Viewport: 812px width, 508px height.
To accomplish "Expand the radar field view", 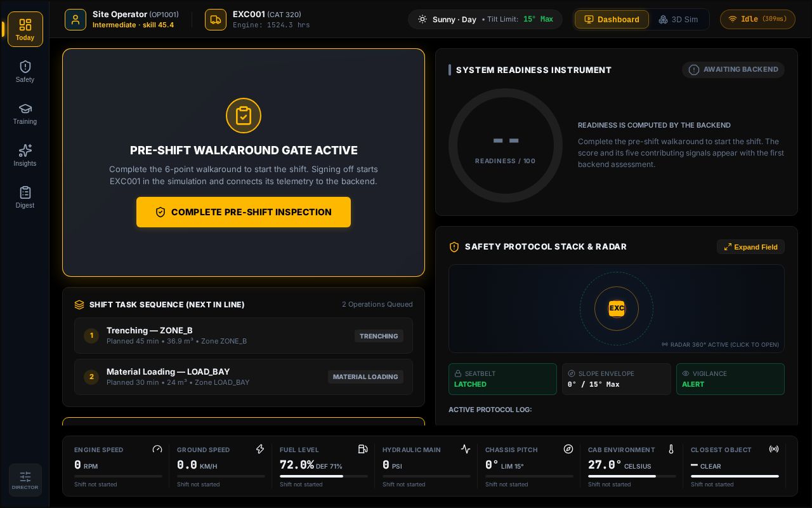I will pyautogui.click(x=750, y=247).
